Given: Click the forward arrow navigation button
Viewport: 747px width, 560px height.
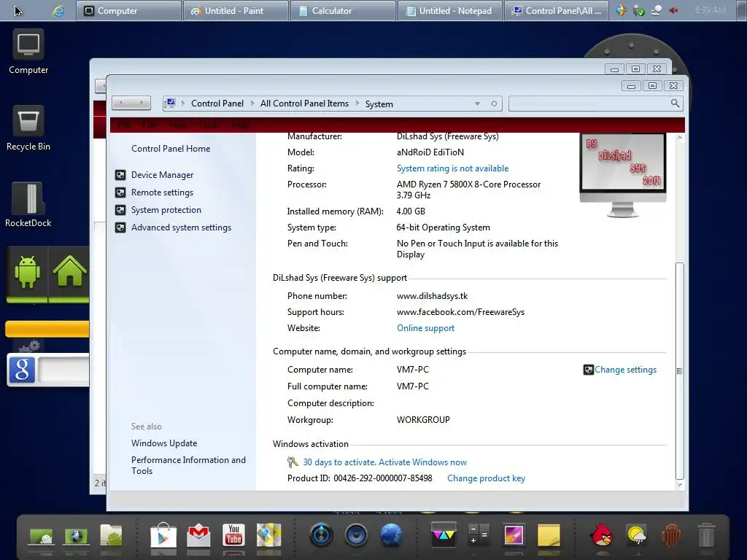Looking at the screenshot, I should click(x=141, y=103).
